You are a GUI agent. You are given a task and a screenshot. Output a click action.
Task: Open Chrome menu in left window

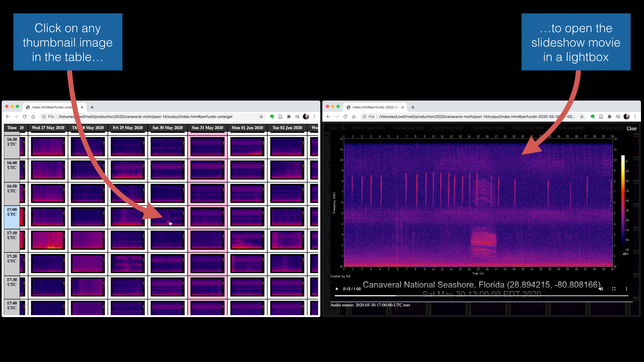pyautogui.click(x=314, y=117)
